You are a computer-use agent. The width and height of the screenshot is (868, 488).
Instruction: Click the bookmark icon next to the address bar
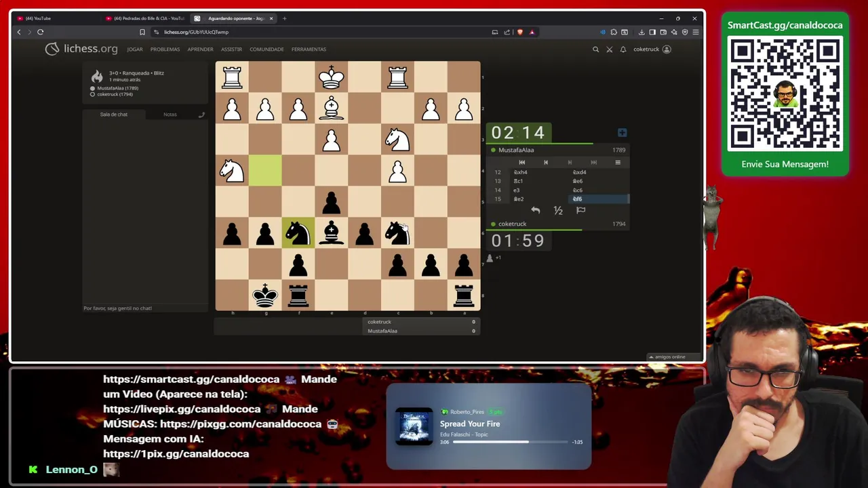(142, 32)
